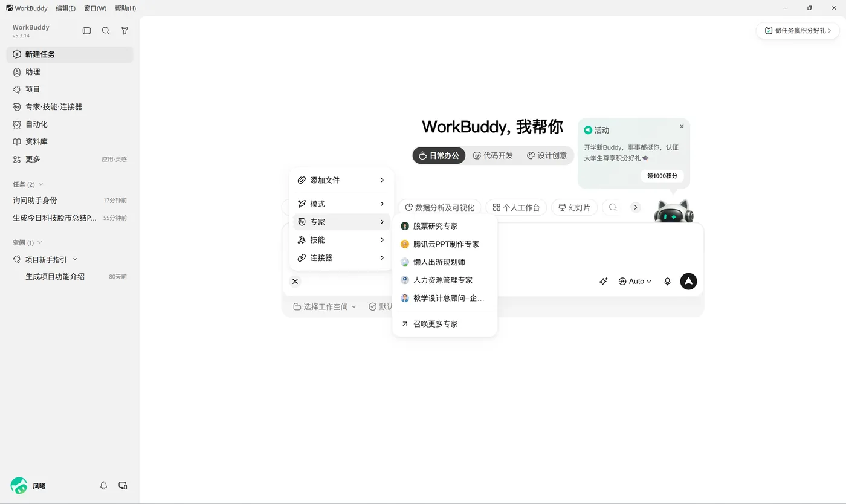Activate microphone voice input
Image resolution: width=846 pixels, height=504 pixels.
pos(667,282)
